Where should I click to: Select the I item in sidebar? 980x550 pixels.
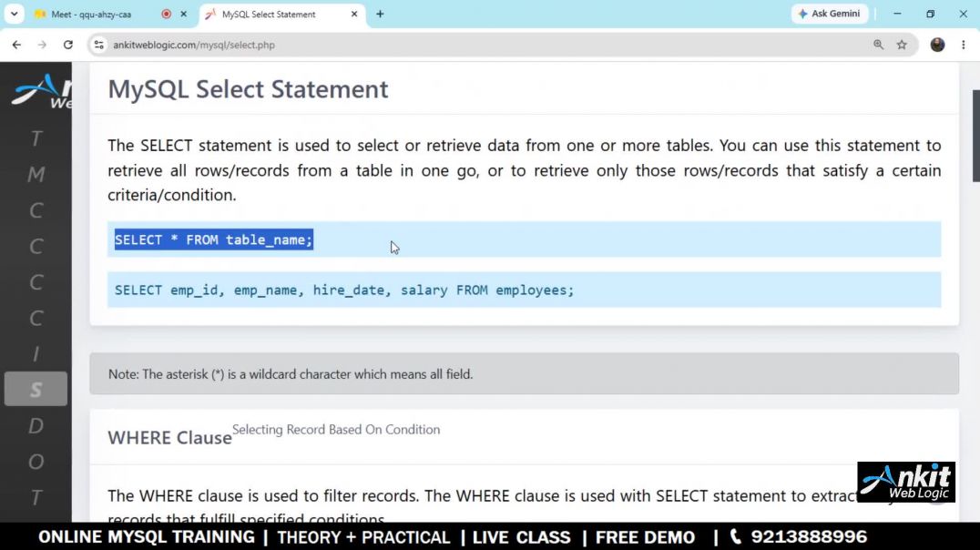click(36, 353)
